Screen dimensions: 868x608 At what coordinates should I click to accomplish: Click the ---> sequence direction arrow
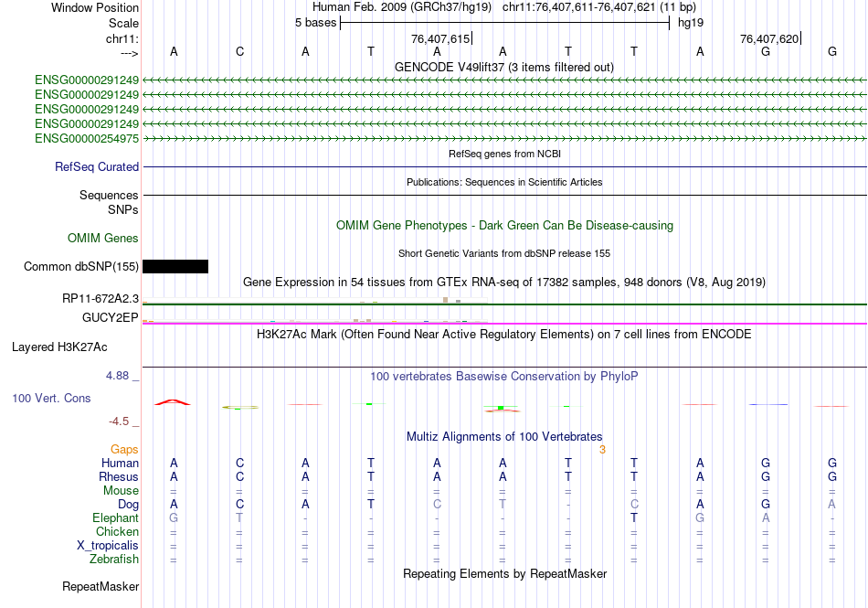click(130, 53)
